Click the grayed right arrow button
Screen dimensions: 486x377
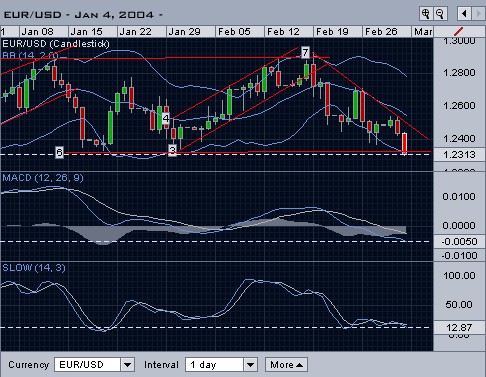[x=478, y=14]
